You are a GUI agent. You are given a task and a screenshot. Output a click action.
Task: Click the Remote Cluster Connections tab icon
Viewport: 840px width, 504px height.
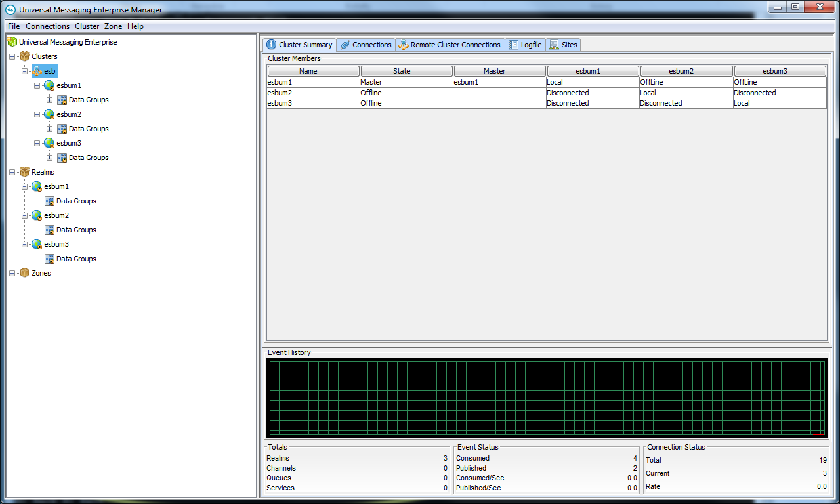click(x=404, y=45)
